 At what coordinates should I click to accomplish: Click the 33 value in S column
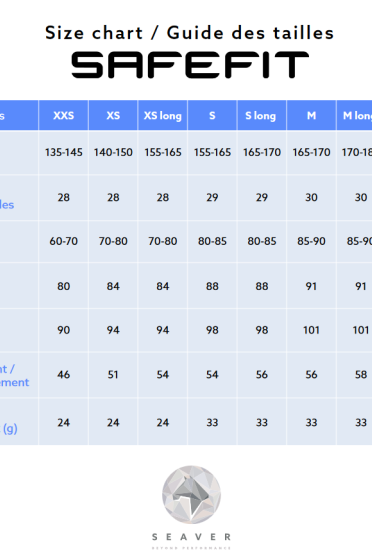(212, 423)
